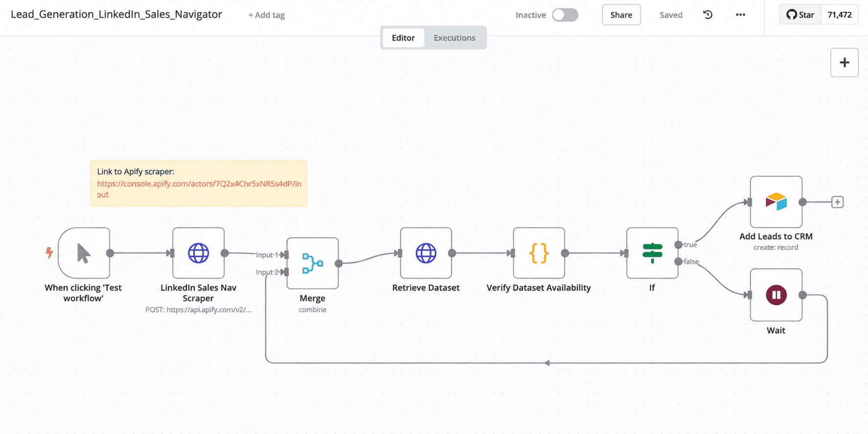Select the Retrieve Dataset globe node
This screenshot has width=868, height=434.
(426, 253)
